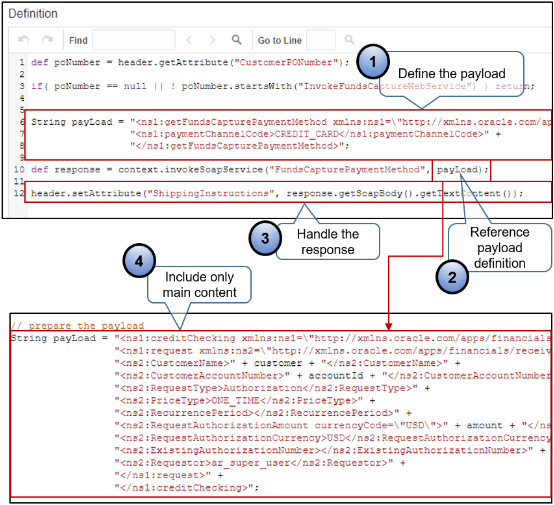Viewport: 554px width, 505px height.
Task: Click the Find magnifier search icon
Action: [236, 40]
